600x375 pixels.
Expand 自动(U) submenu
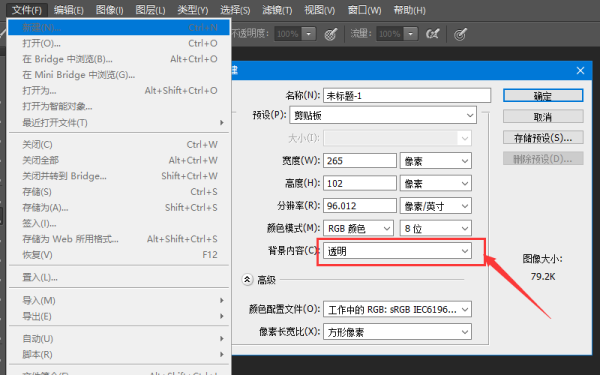click(119, 339)
